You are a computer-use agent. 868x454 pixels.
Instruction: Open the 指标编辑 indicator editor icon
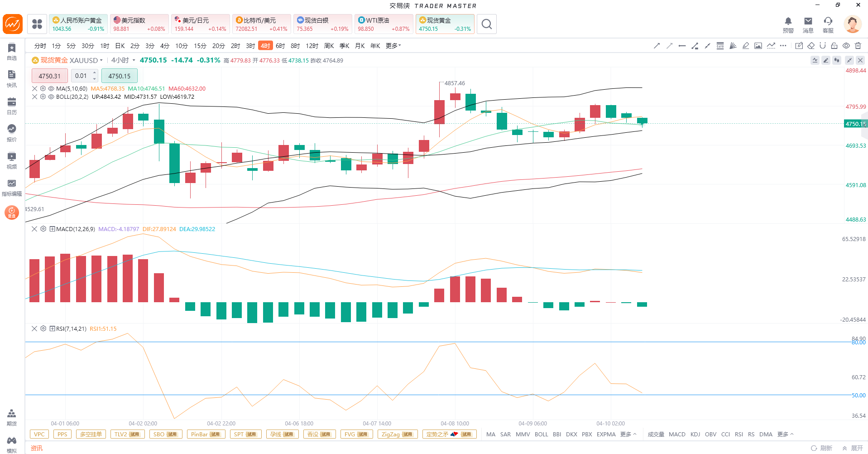(12, 187)
